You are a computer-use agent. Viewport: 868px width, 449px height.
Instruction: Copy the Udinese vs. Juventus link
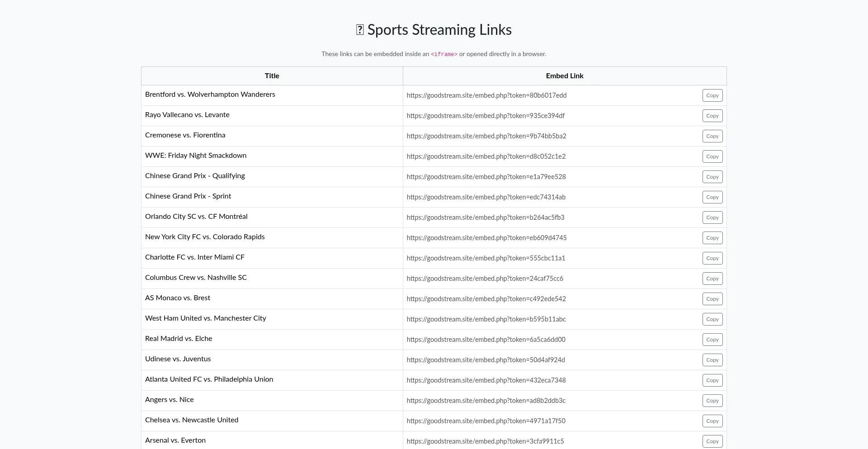712,360
